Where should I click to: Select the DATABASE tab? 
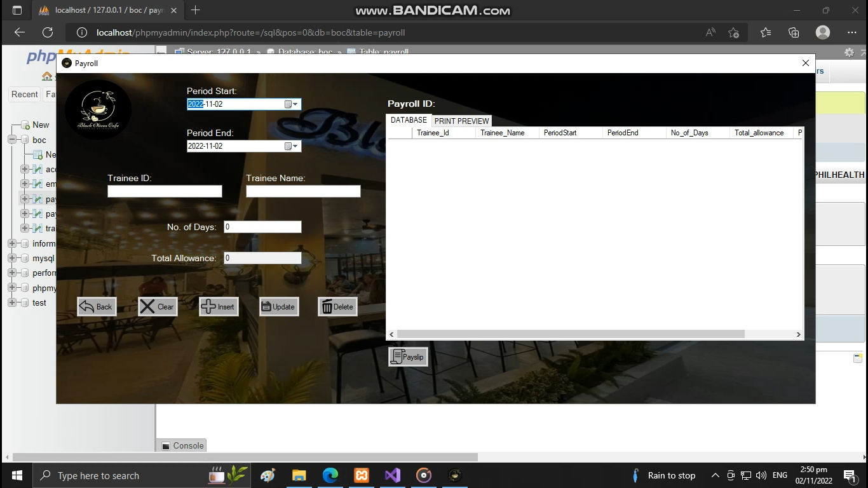click(x=409, y=120)
